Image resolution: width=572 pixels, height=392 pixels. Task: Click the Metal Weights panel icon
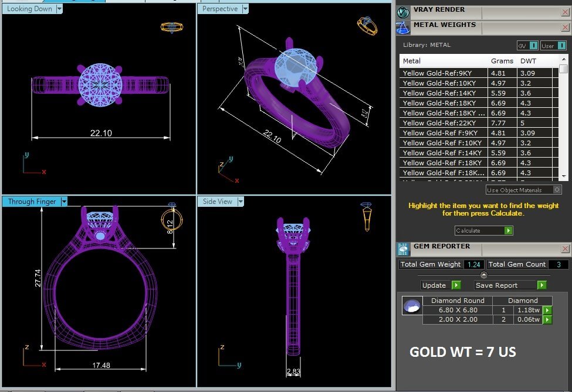[403, 27]
